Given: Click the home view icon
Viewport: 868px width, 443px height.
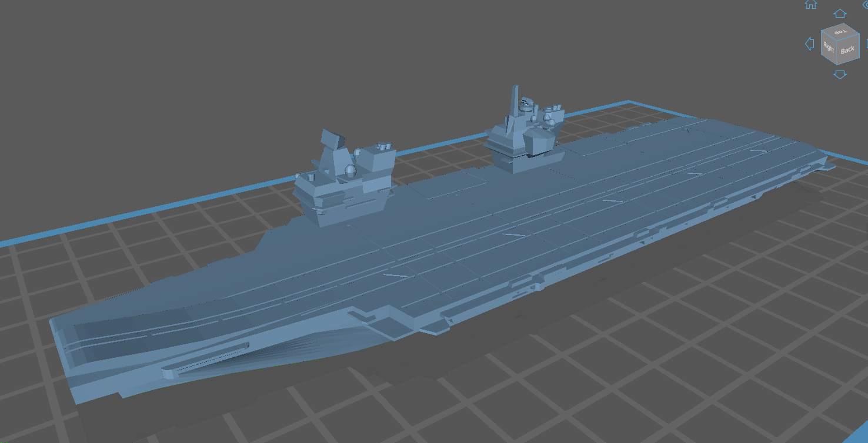Looking at the screenshot, I should click(x=812, y=5).
